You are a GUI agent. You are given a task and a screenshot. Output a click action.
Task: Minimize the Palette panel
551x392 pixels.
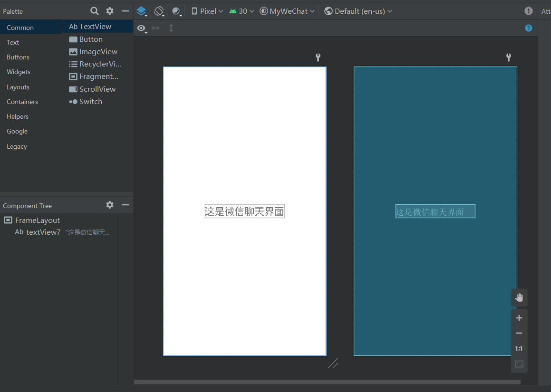[x=126, y=11]
